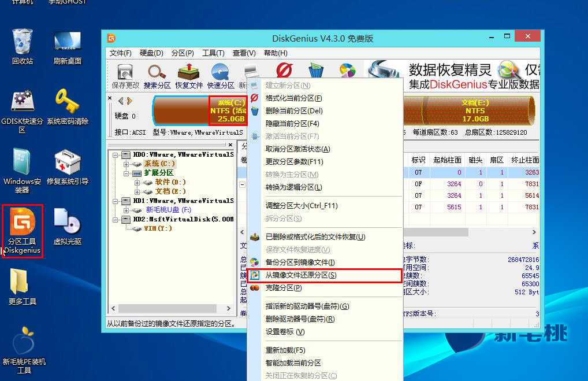Screen dimensions: 588x381
Task: Select the 新毛桃PE装机工具 desktop icon
Action: pyautogui.click(x=24, y=350)
